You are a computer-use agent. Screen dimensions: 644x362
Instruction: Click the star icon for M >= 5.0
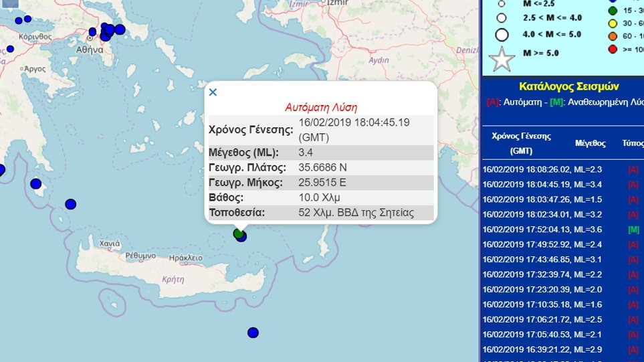pyautogui.click(x=502, y=60)
